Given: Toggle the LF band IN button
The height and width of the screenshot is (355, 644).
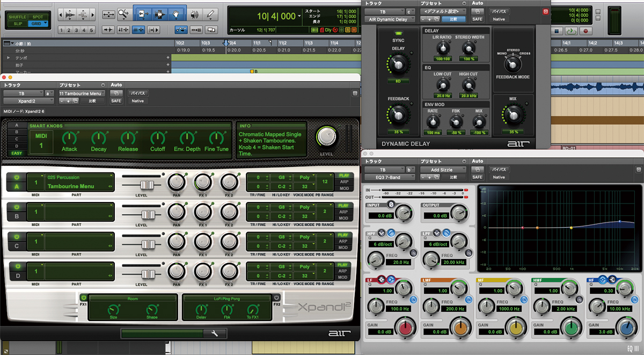Looking at the screenshot, I should coord(413,299).
